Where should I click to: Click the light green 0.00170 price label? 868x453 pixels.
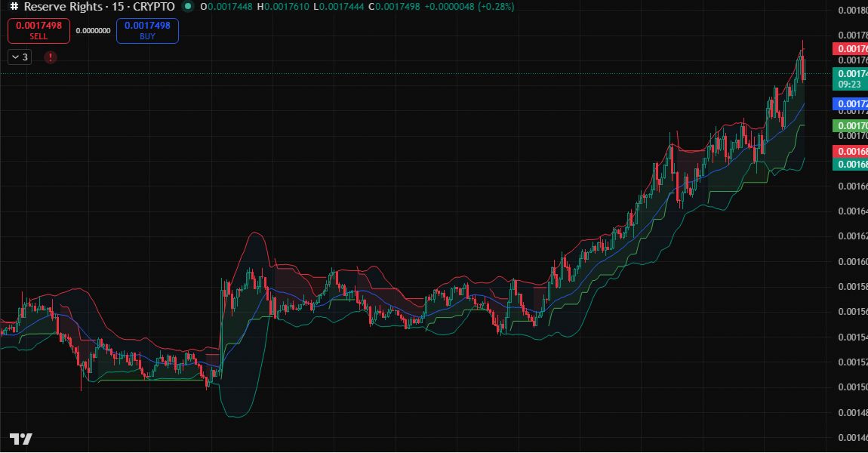(851, 126)
